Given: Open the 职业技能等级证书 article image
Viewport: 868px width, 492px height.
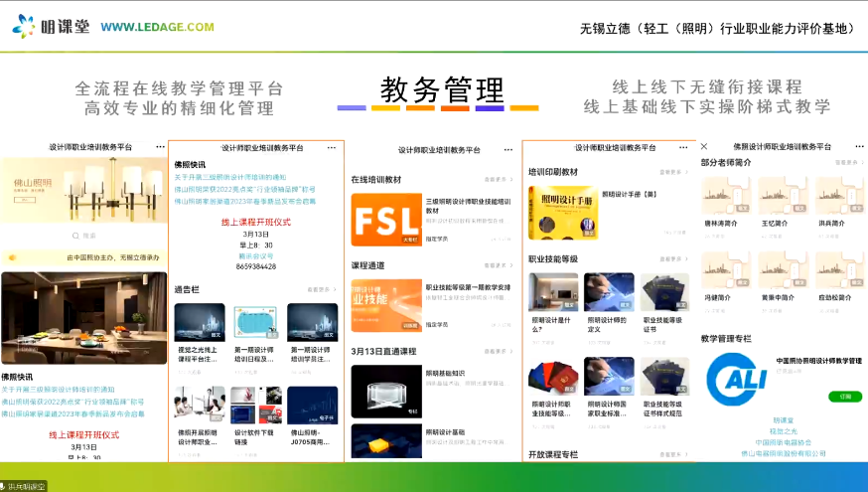Looking at the screenshot, I should [x=664, y=291].
